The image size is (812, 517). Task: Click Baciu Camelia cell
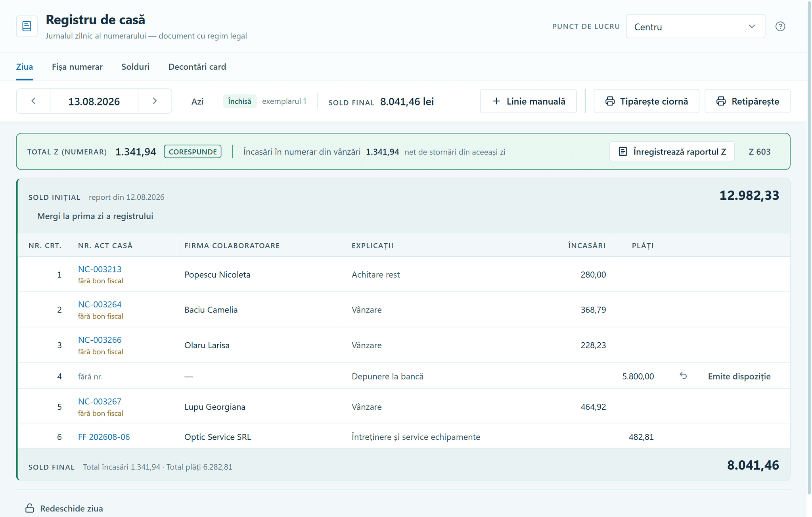click(211, 310)
